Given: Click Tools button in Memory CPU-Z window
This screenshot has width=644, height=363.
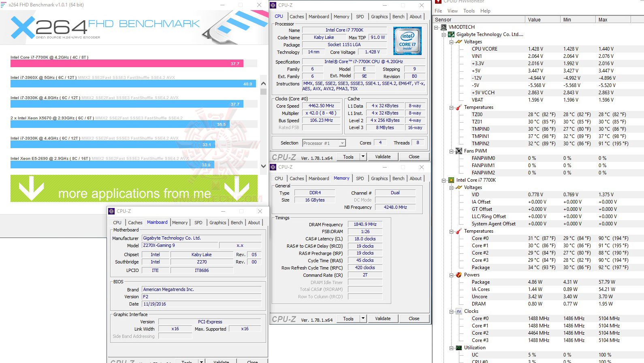Looking at the screenshot, I should pos(348,318).
